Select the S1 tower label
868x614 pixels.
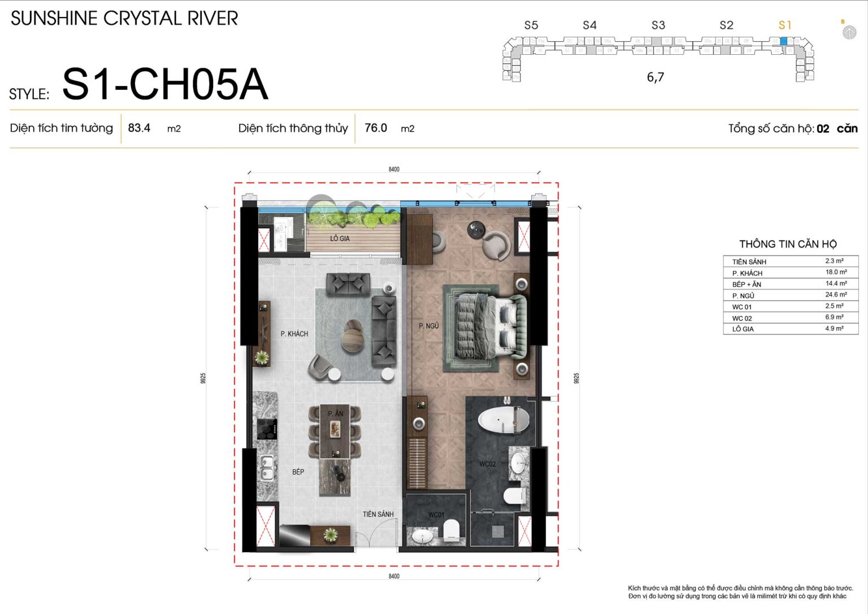(785, 25)
